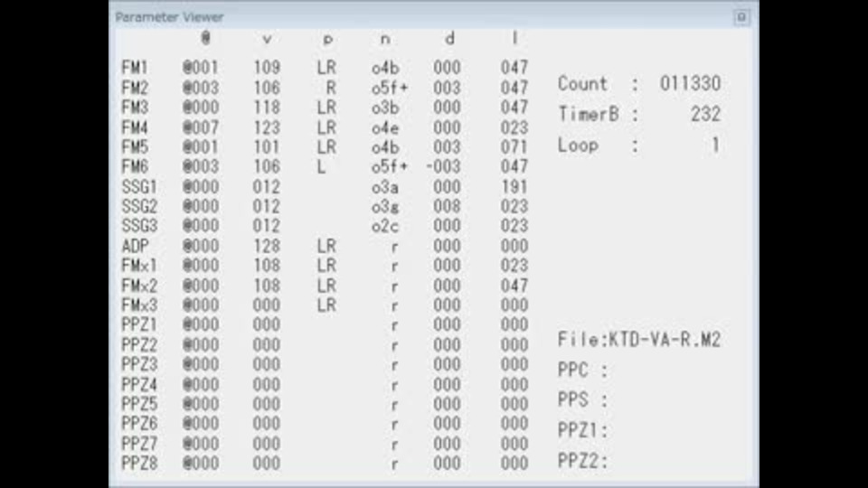Click the d column header
The width and height of the screenshot is (868, 488).
point(449,38)
